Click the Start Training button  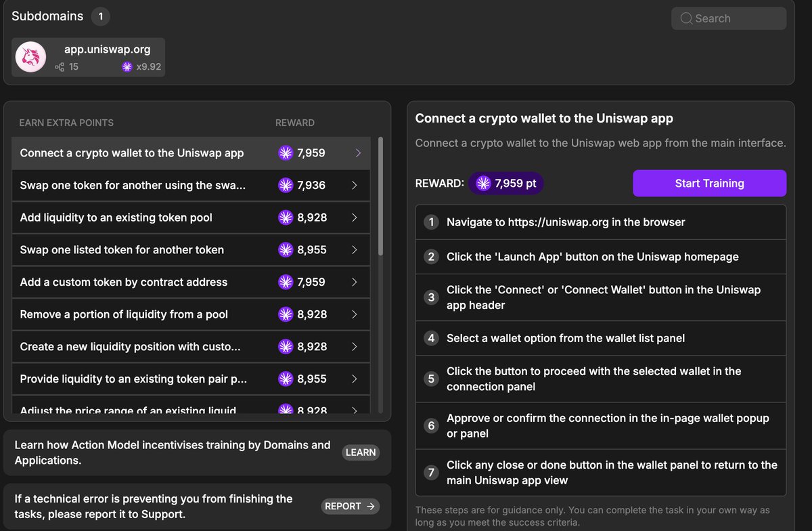(x=709, y=184)
